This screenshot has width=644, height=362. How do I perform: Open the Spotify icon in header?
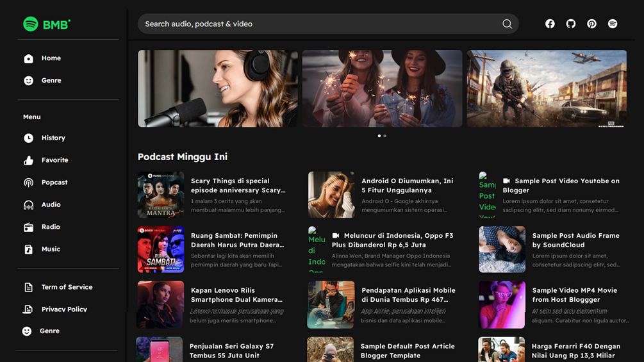coord(613,24)
